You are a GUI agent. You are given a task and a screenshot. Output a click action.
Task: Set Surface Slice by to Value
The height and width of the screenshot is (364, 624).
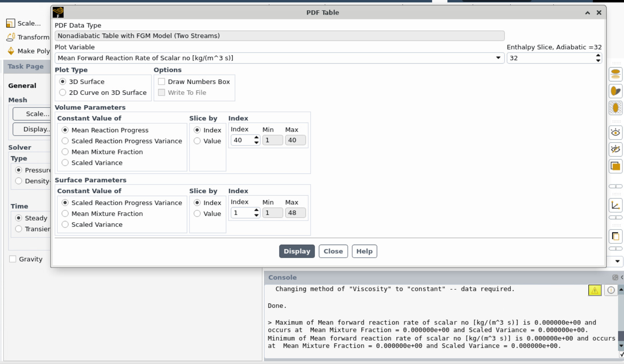[x=197, y=214]
